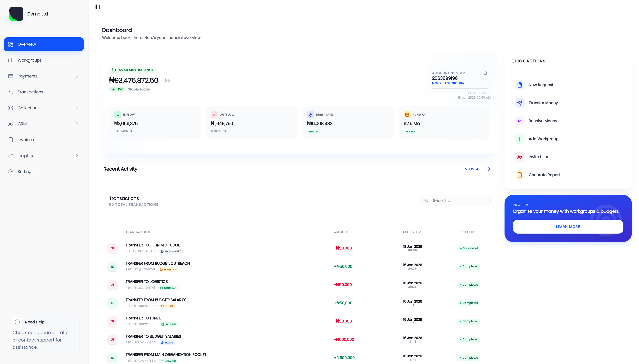The image size is (639, 364).
Task: Expand the Insights submenu chevron
Action: coord(77,156)
